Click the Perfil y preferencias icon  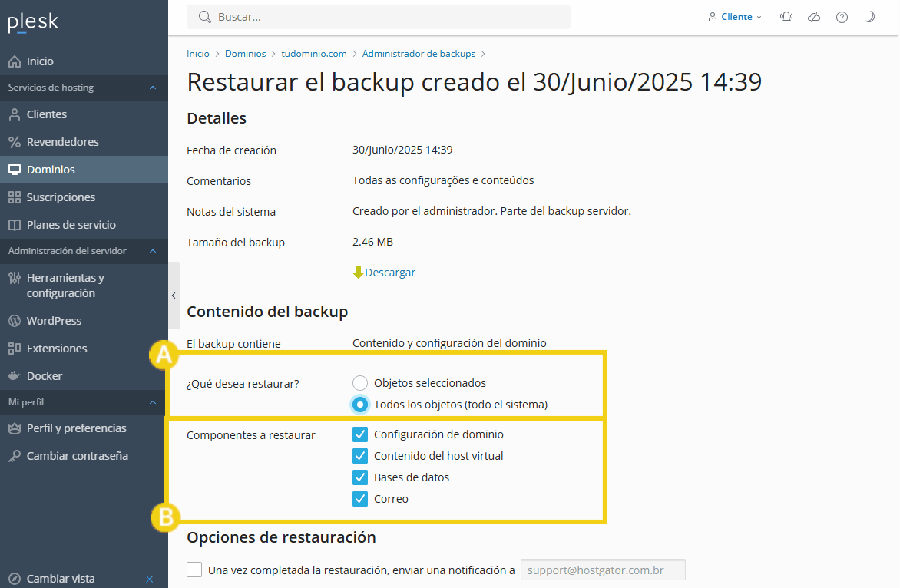pyautogui.click(x=15, y=428)
